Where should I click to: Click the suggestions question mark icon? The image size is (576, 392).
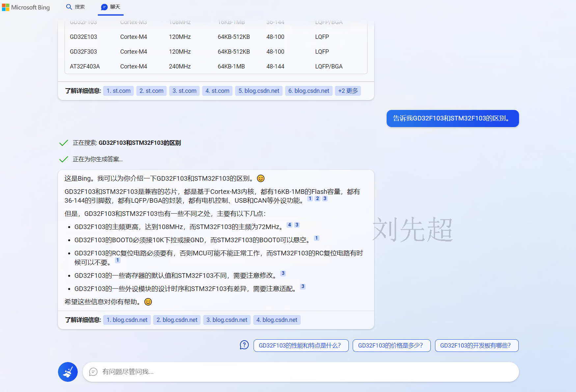pyautogui.click(x=244, y=345)
